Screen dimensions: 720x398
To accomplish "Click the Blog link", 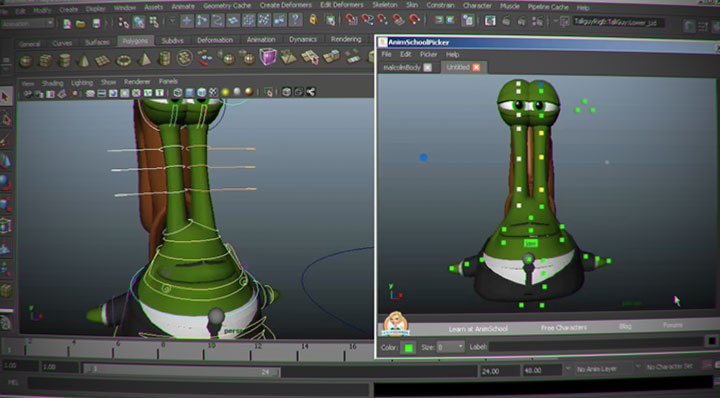I will (x=625, y=326).
